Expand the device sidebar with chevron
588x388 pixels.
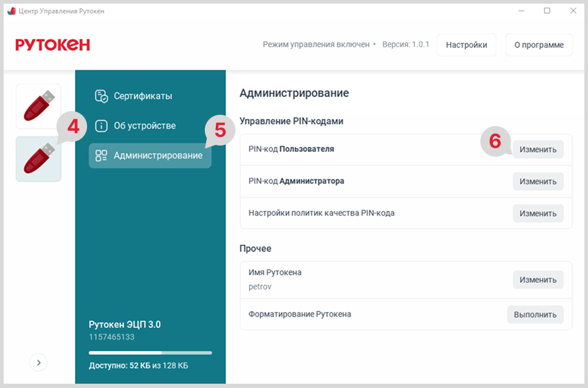pos(38,363)
